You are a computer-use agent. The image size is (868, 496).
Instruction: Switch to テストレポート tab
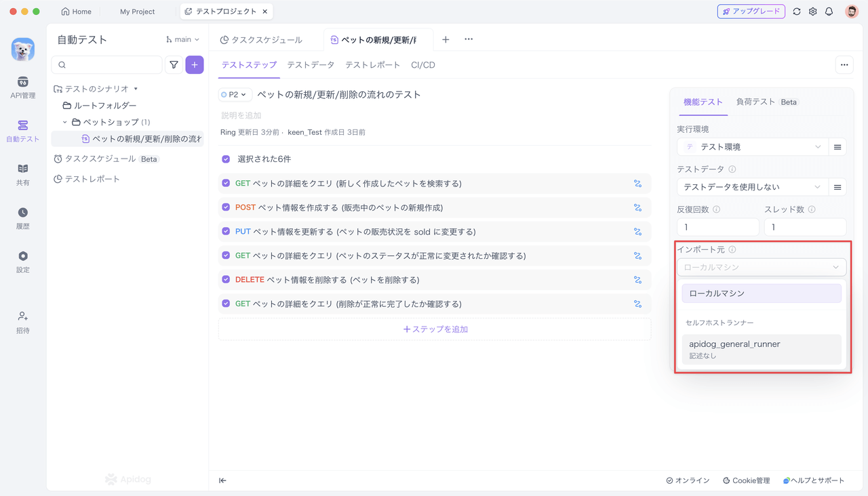(x=372, y=65)
